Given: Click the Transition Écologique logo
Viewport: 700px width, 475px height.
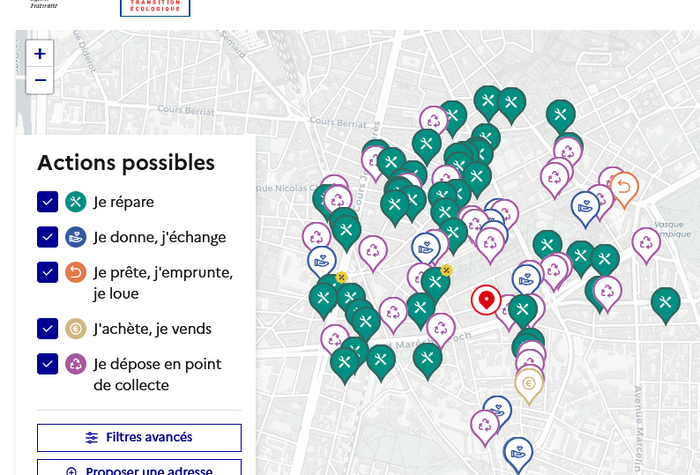Looking at the screenshot, I should pos(155,8).
